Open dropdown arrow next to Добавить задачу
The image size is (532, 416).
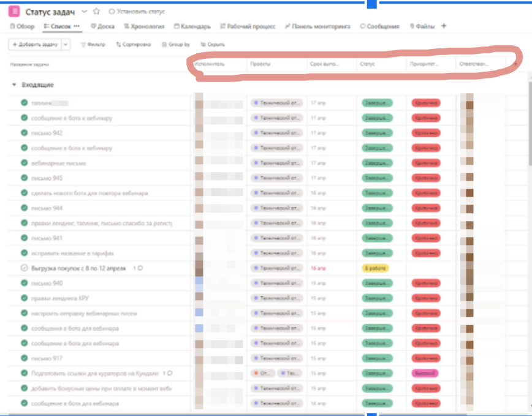point(66,45)
